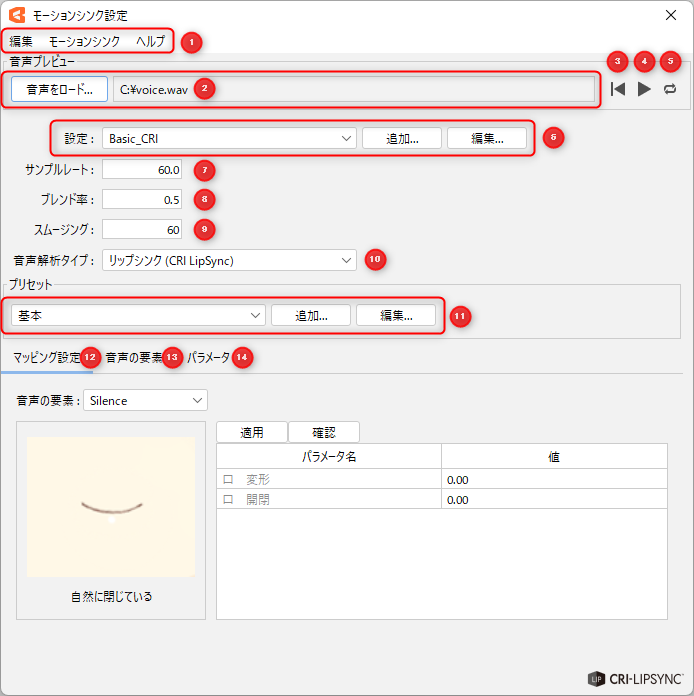This screenshot has height=696, width=694.
Task: Play the loaded voice audio
Action: [x=645, y=89]
